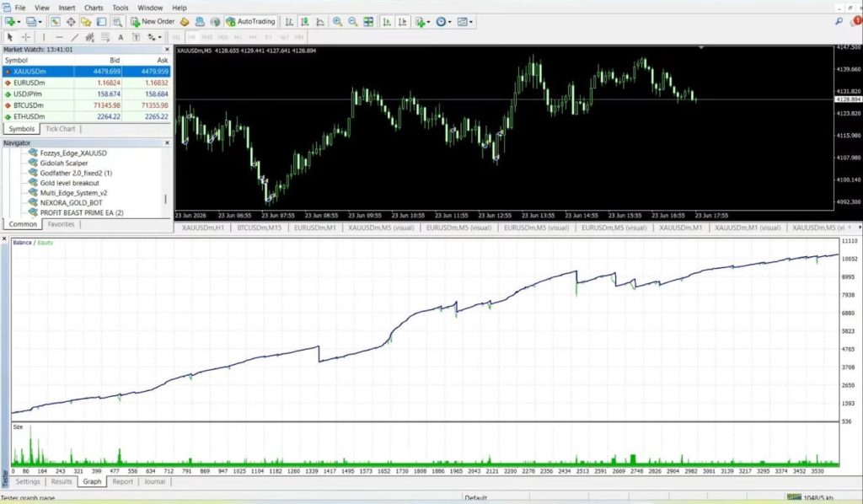This screenshot has height=504, width=863.
Task: Open the Tools menu
Action: [x=120, y=8]
